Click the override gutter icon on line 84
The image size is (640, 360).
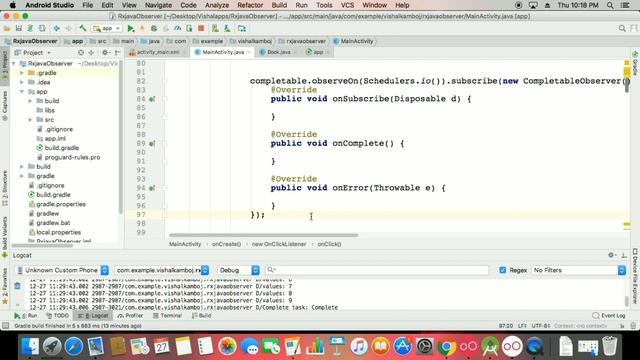click(x=152, y=99)
